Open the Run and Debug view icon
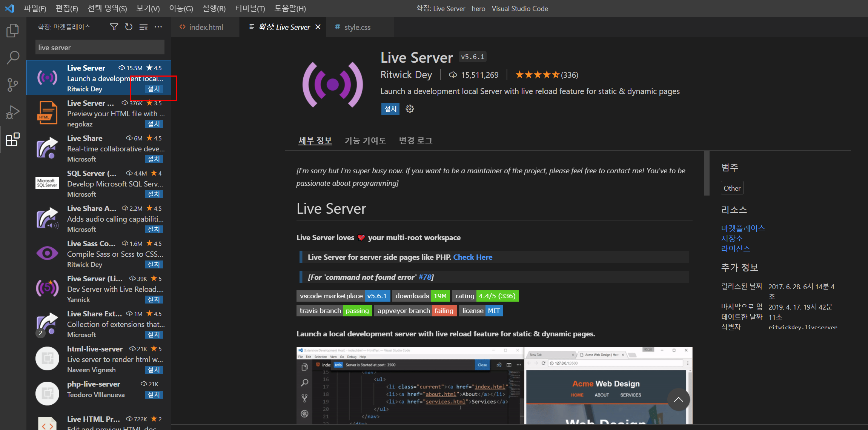This screenshot has width=868, height=430. coord(13,112)
